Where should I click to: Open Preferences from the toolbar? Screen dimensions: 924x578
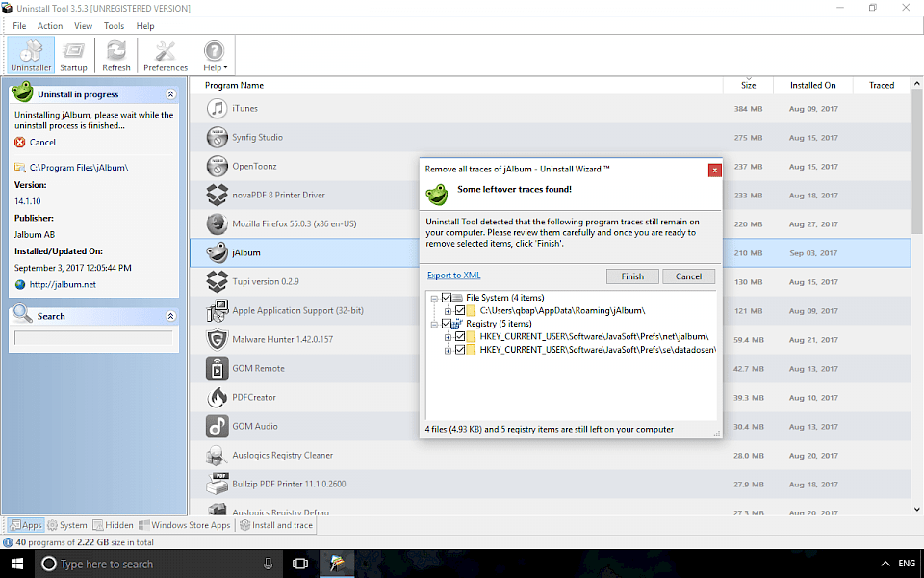pos(165,56)
